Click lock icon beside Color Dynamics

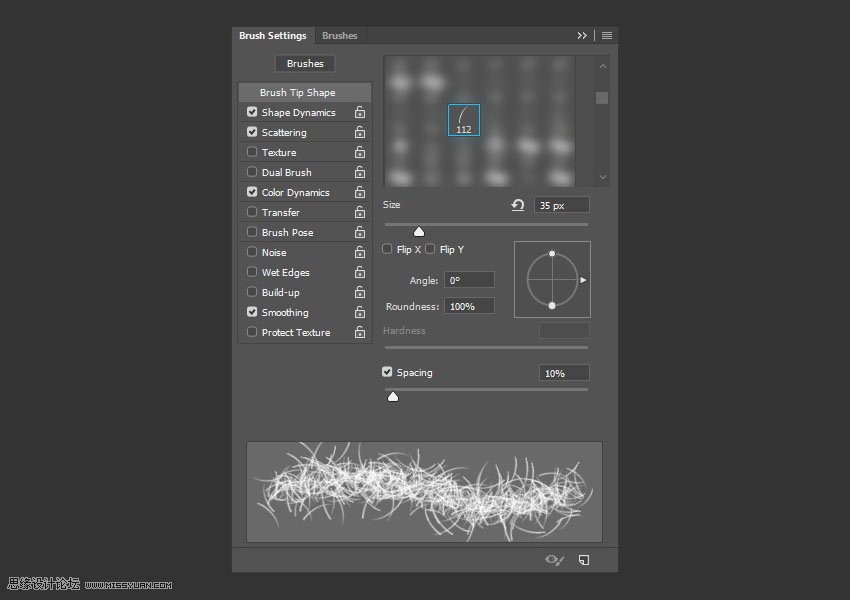click(x=360, y=193)
